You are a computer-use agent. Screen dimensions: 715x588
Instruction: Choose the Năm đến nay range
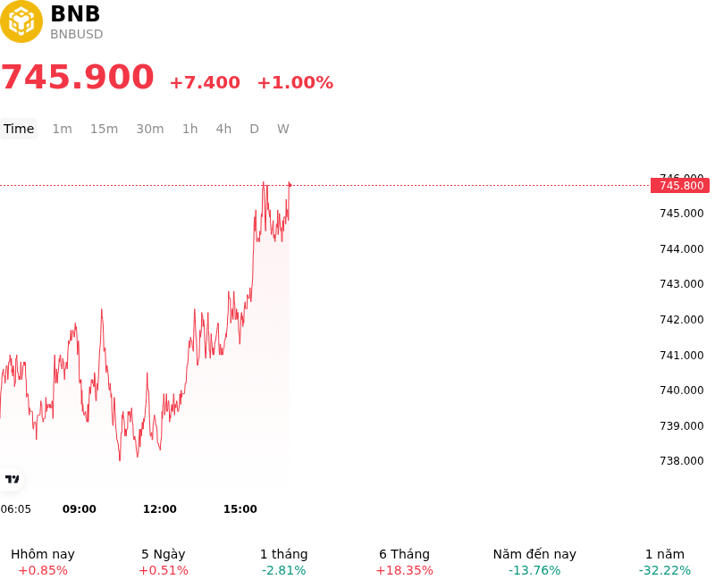point(534,562)
